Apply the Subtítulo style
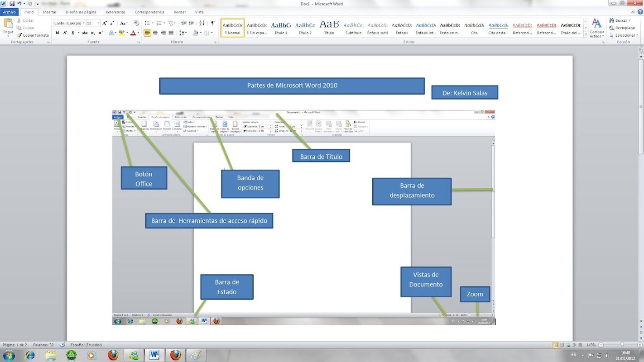 353,28
